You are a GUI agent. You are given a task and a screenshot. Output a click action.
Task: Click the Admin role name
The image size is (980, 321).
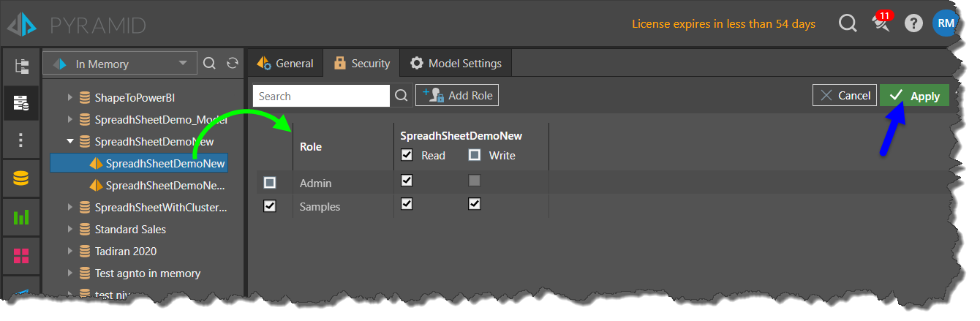(x=315, y=183)
